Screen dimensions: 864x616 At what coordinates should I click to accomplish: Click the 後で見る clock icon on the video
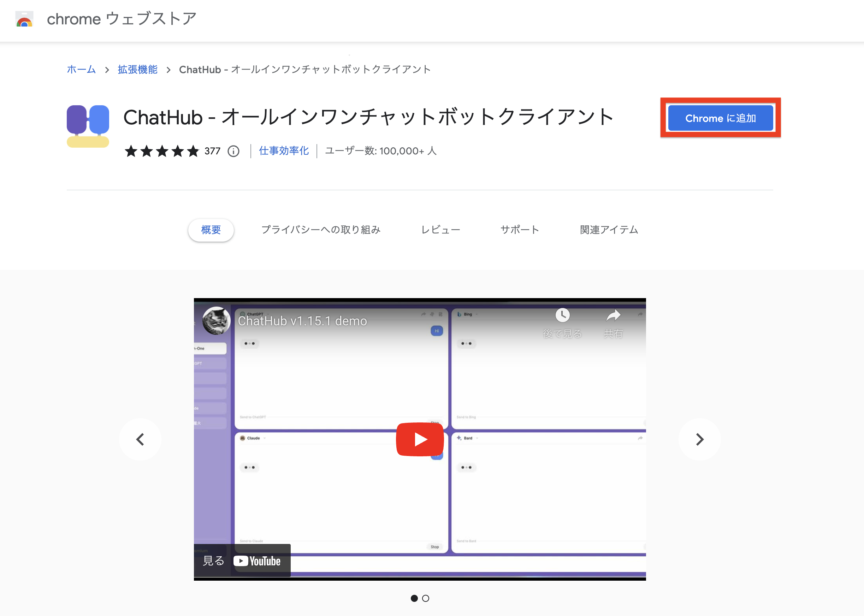[x=563, y=315]
